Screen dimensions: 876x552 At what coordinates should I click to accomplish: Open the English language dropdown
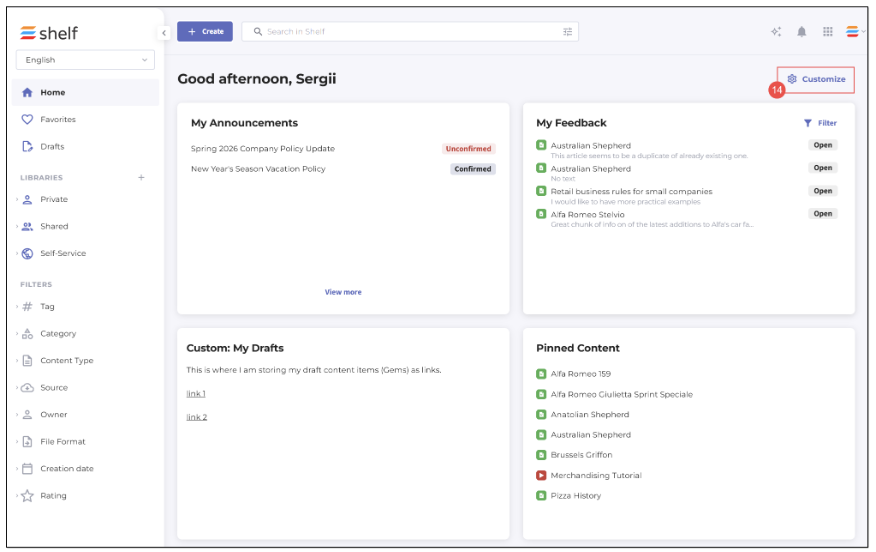tap(85, 60)
